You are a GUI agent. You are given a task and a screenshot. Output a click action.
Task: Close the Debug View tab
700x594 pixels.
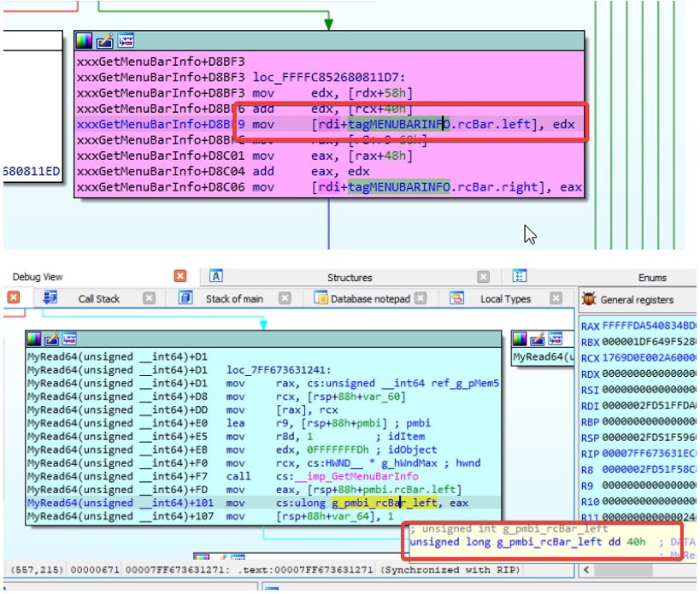[179, 276]
